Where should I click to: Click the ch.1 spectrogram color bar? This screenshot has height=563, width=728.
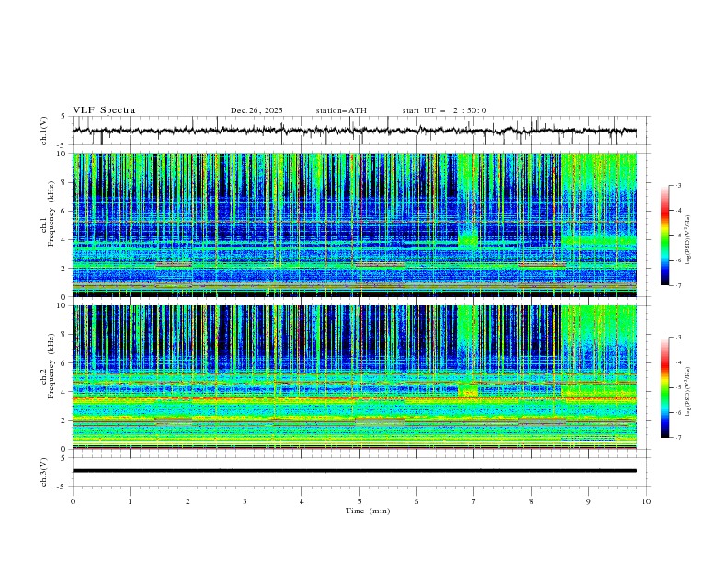pyautogui.click(x=665, y=236)
